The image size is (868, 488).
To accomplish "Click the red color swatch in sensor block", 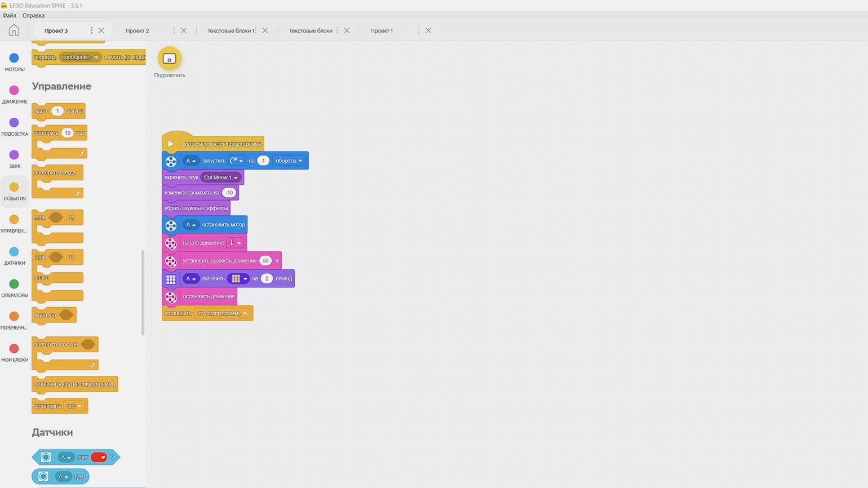I will (99, 458).
